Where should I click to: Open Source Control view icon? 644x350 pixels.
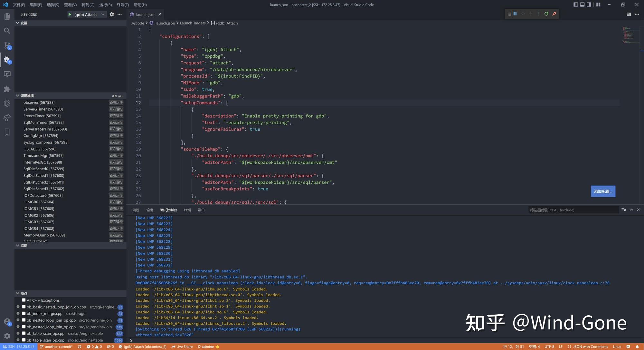(7, 45)
